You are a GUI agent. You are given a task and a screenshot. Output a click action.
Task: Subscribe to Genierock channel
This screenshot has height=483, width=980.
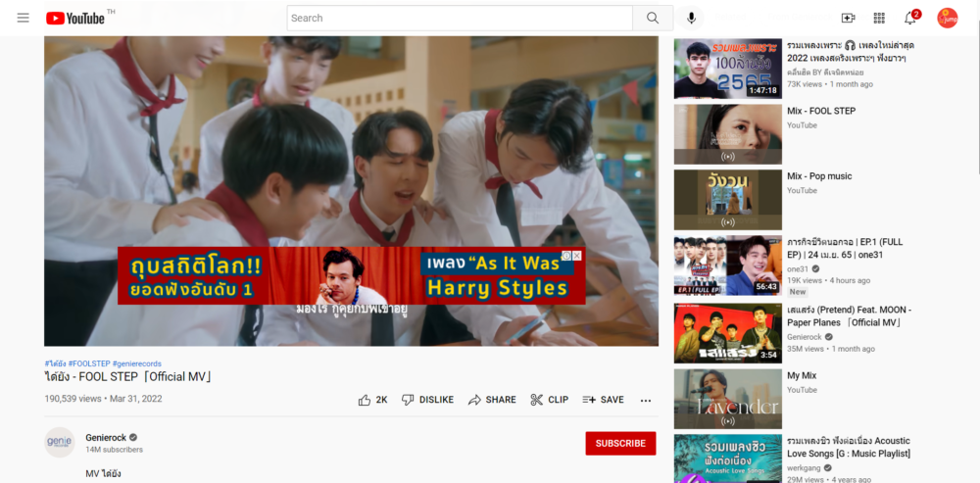coord(620,443)
